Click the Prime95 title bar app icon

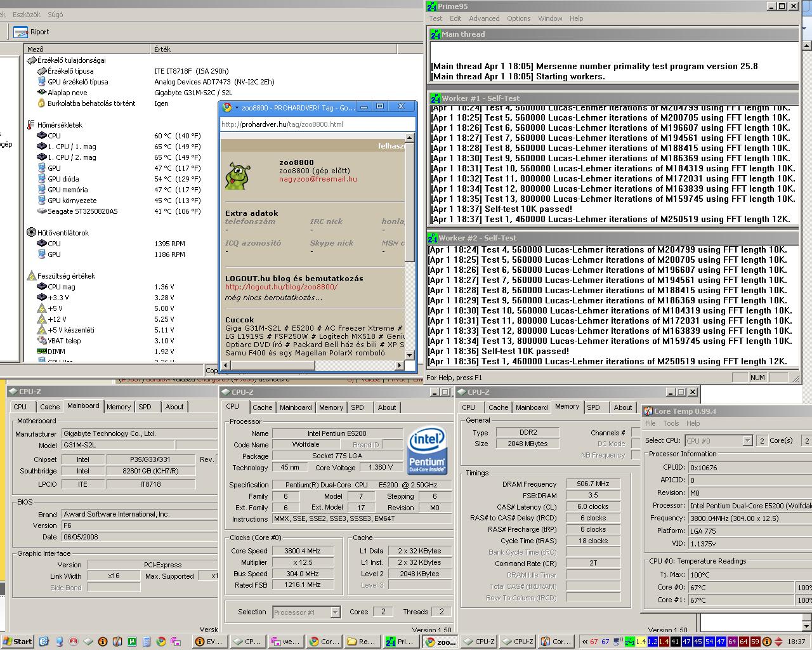(x=433, y=6)
